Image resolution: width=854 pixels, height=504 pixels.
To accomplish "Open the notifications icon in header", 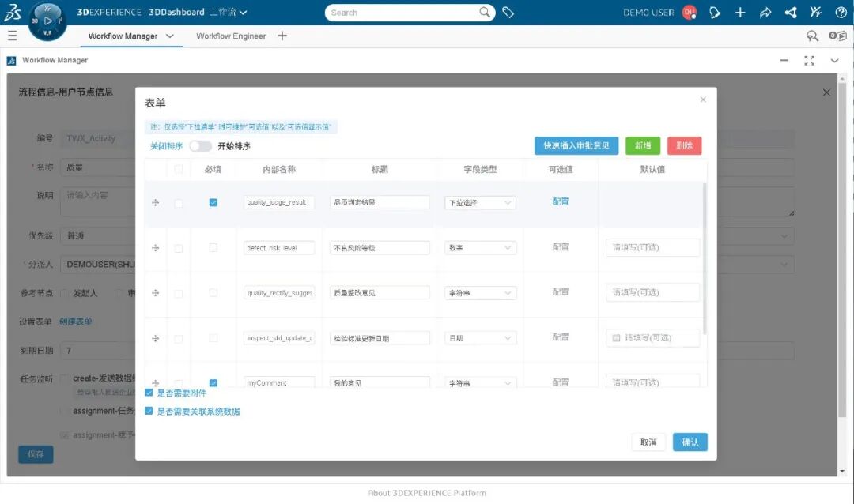I will (x=715, y=13).
